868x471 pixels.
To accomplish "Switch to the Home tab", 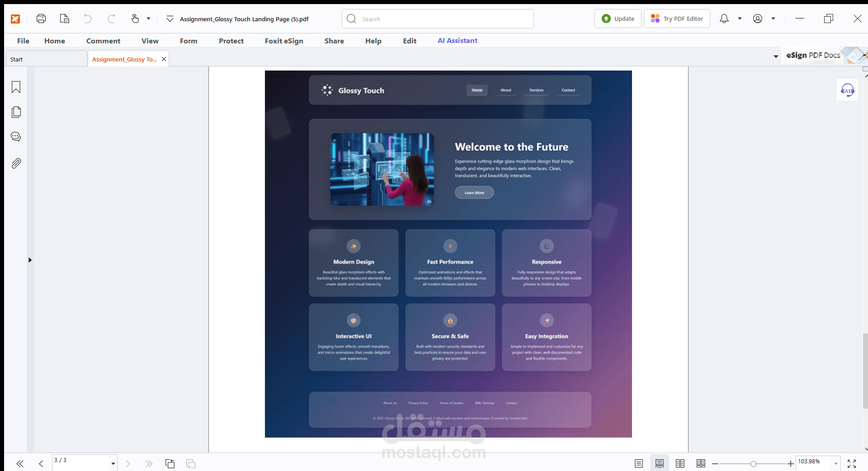I will pos(55,41).
